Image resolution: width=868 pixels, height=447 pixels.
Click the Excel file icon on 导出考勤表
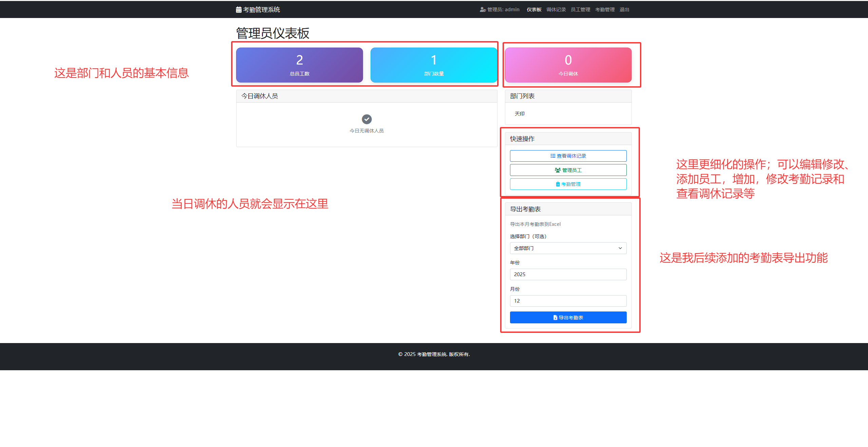point(555,318)
